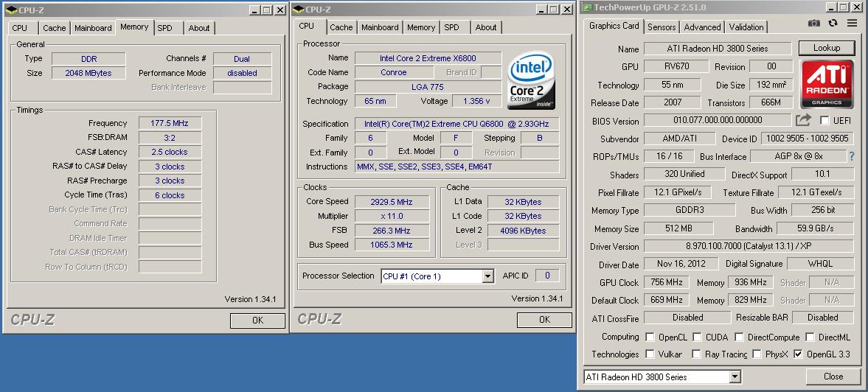Click the GPU-Z title bar app icon
The height and width of the screenshot is (392, 868).
tap(586, 8)
